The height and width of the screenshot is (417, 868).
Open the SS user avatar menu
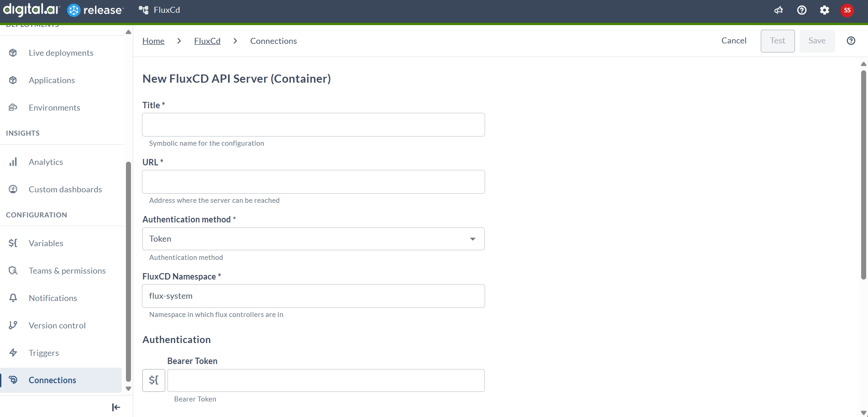point(847,10)
